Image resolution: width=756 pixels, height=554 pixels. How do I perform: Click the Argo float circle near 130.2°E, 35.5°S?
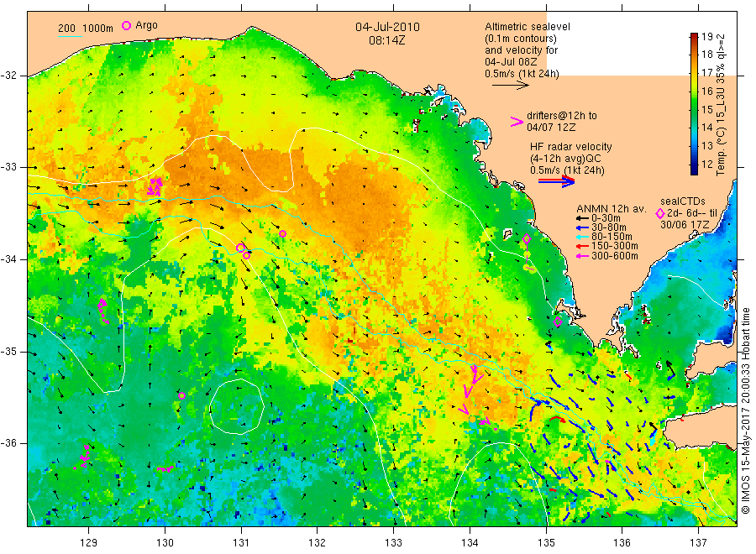click(181, 396)
